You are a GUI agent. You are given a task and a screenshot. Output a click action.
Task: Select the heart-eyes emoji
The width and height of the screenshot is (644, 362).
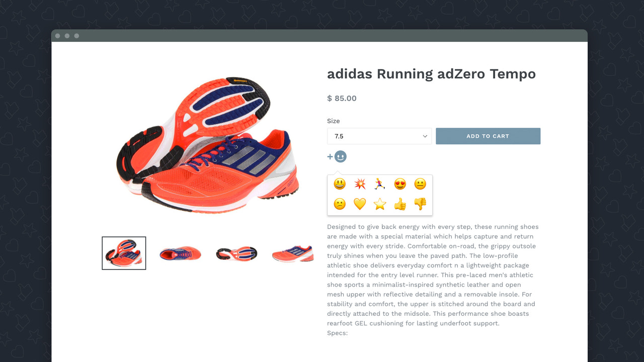tap(400, 184)
